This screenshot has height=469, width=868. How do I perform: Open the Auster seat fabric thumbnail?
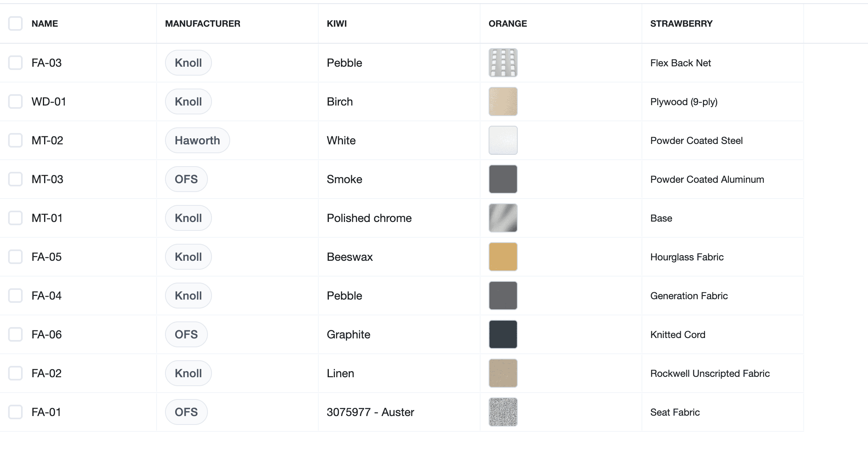pos(503,412)
